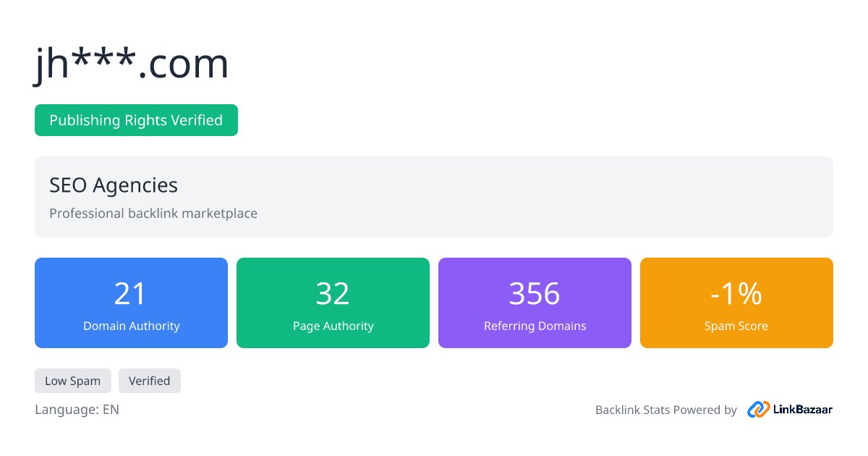This screenshot has height=456, width=868.
Task: Click the Low Spam tag
Action: point(72,381)
